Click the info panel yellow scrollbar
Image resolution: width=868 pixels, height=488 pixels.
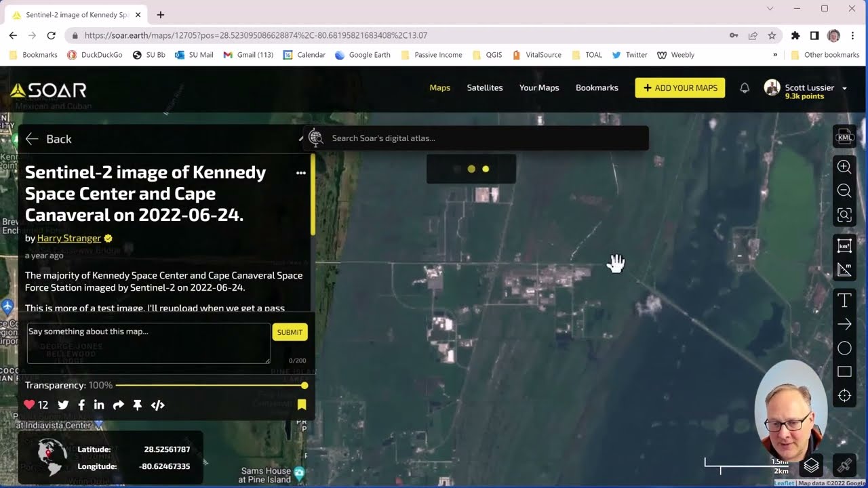tap(313, 195)
